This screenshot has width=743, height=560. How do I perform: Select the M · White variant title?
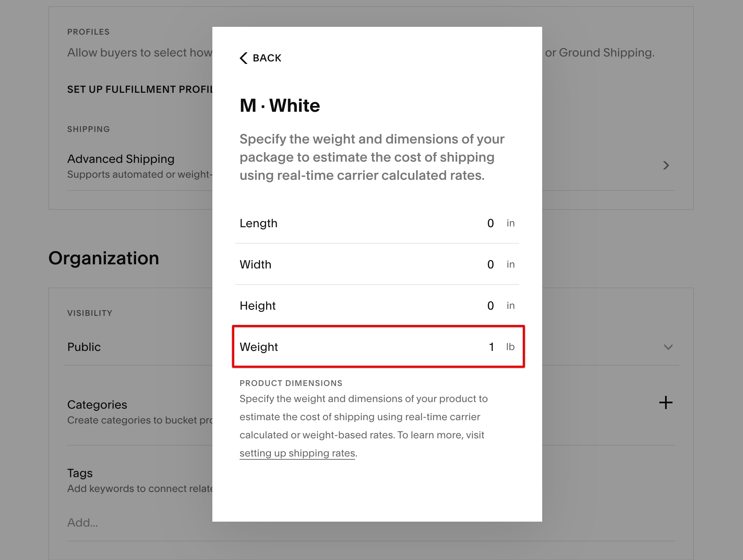(280, 105)
